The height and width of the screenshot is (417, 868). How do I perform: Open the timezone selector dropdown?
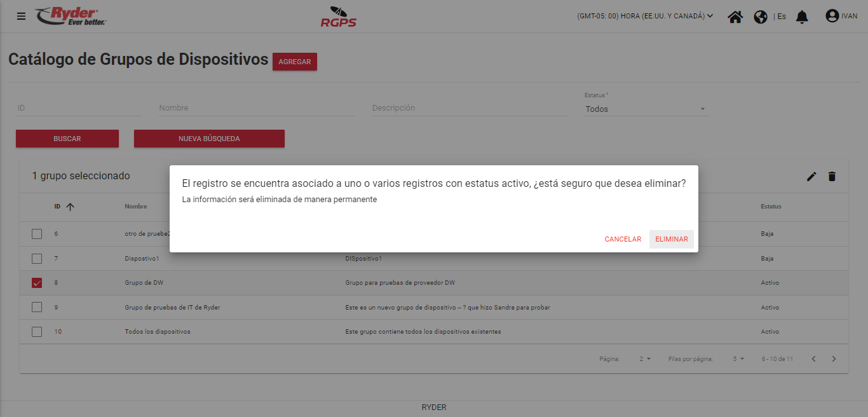(x=645, y=17)
